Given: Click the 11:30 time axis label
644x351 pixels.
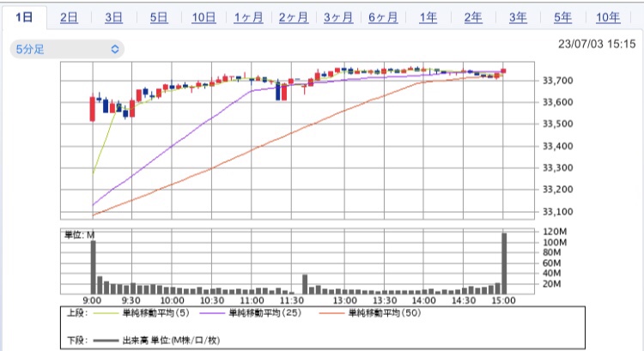Looking at the screenshot, I should pyautogui.click(x=292, y=301).
